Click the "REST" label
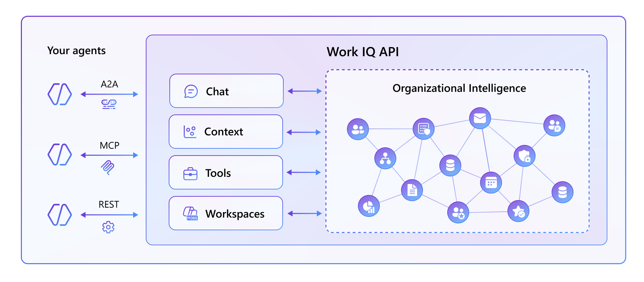 [x=109, y=205]
